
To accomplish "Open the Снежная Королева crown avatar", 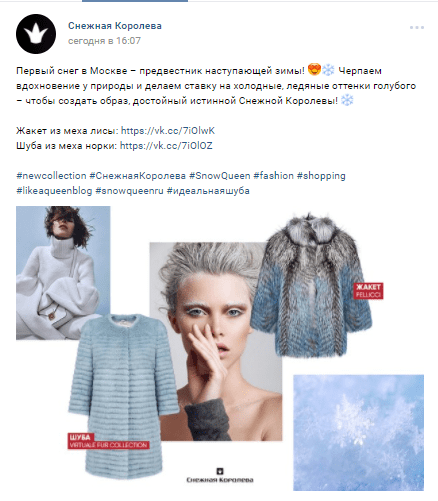I will (x=36, y=34).
